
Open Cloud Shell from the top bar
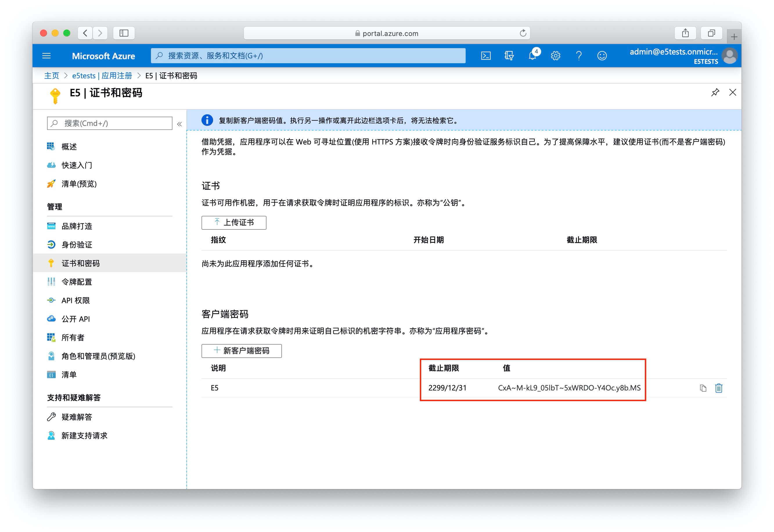point(486,56)
